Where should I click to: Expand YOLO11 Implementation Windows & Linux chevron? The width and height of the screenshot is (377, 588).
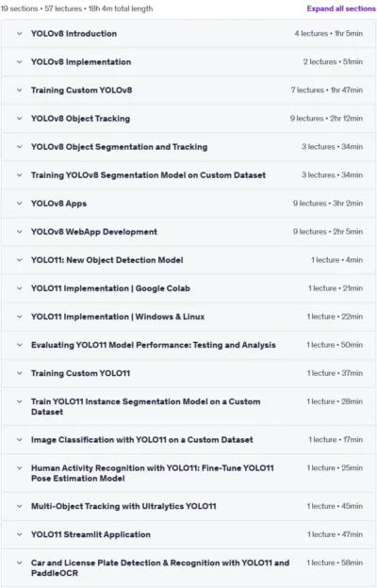coord(20,317)
